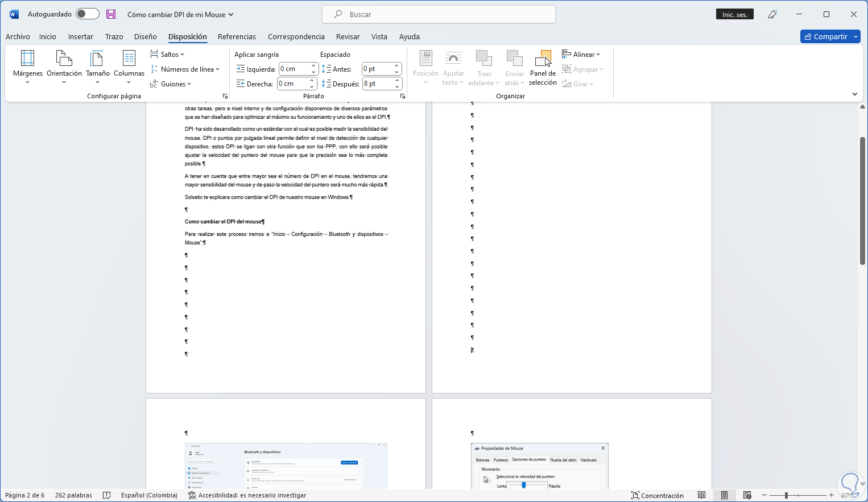Click the Inic. ses. sign-in button
This screenshot has height=502, width=868.
735,14
